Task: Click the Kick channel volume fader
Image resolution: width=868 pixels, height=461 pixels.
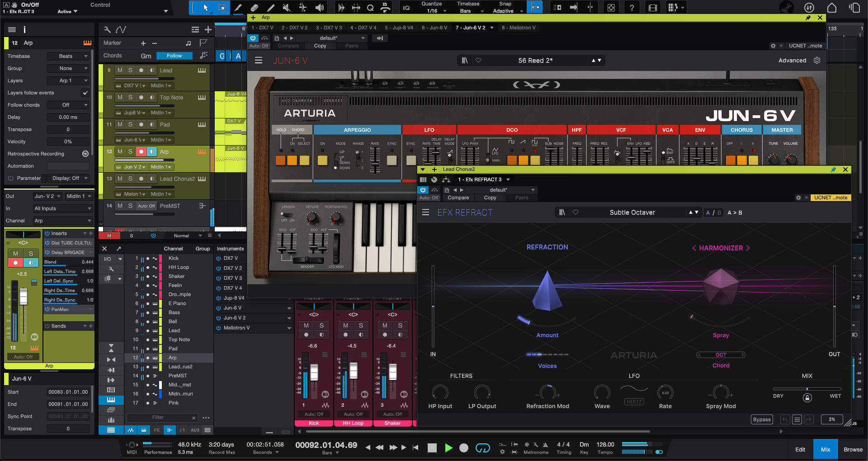Action: (314, 372)
